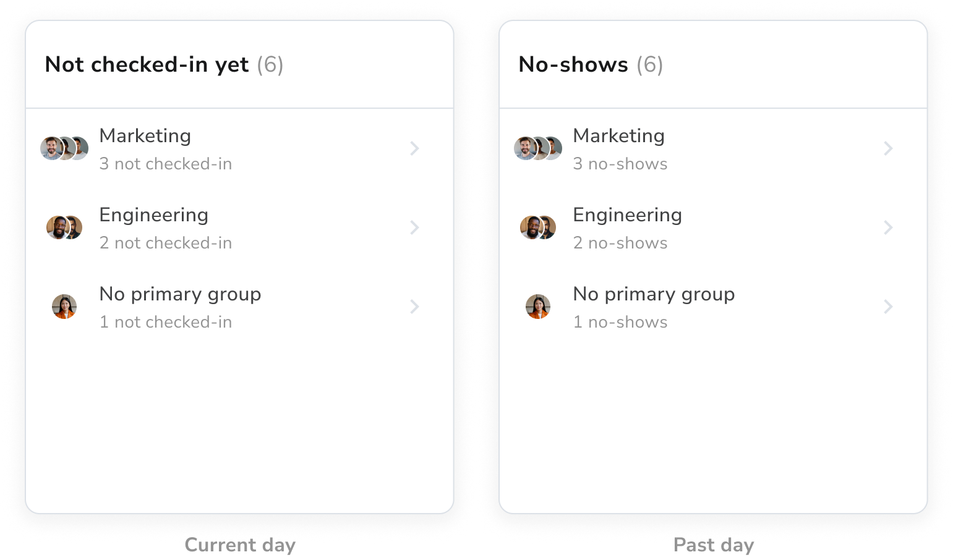953x560 pixels.
Task: Click No primary group avatar in No-shows card
Action: coord(538,307)
